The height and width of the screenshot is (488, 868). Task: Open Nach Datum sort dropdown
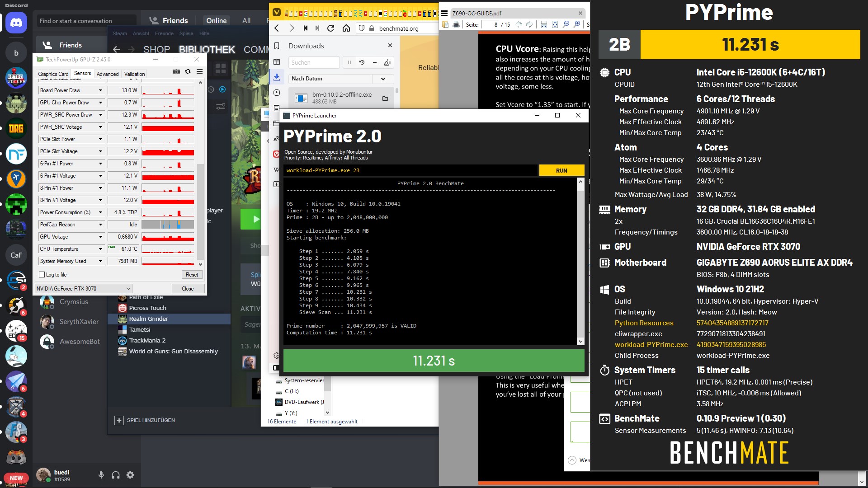(x=341, y=79)
